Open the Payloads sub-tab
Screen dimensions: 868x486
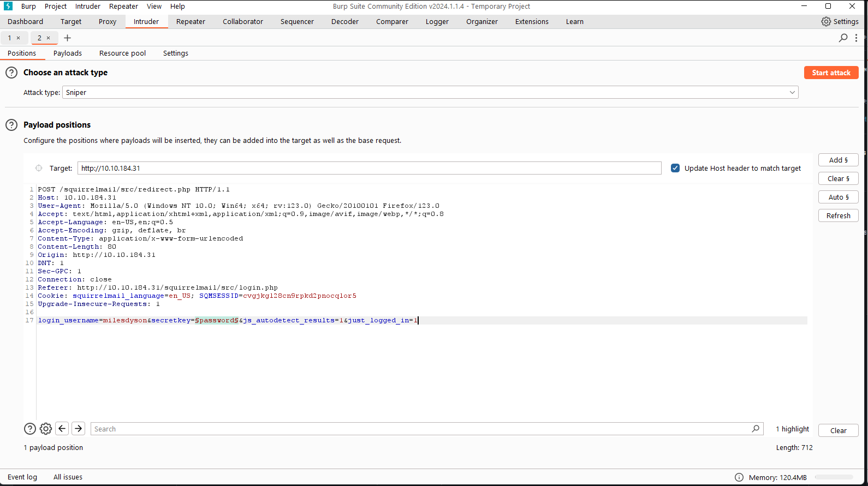(68, 53)
